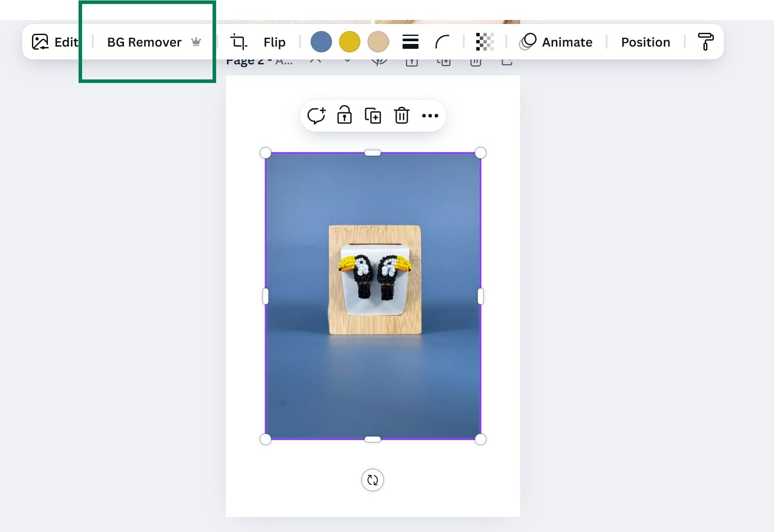This screenshot has height=532, width=774.
Task: Duplicate the selected image
Action: 373,116
